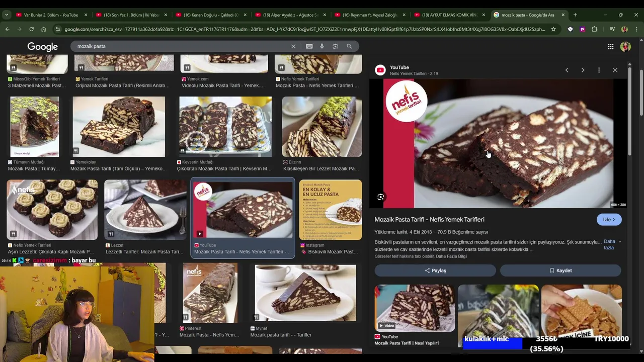Switch to Var Bunlar 2. Bölüm tab
Viewport: 644px width, 362px height.
click(52, 15)
